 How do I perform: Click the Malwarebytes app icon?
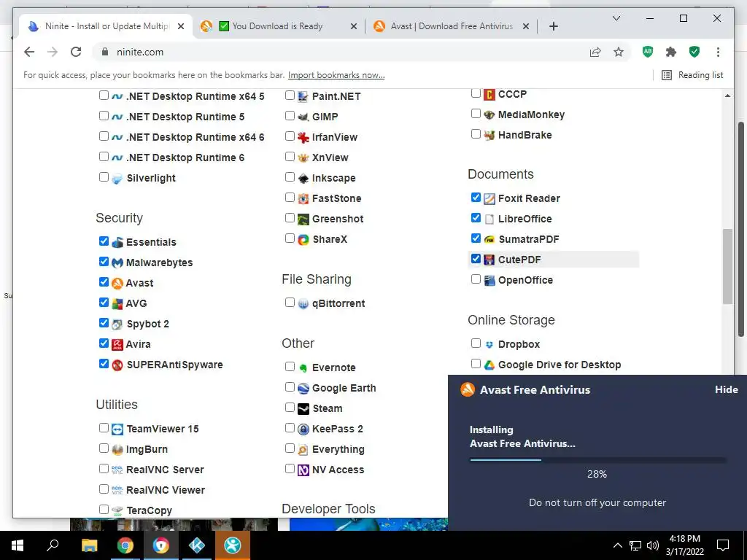[x=117, y=262]
